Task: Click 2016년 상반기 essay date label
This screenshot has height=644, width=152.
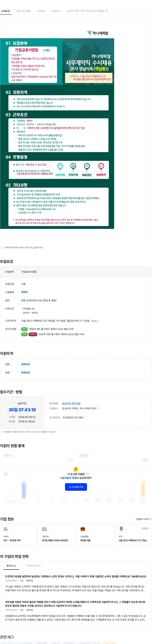Action: coord(11,610)
